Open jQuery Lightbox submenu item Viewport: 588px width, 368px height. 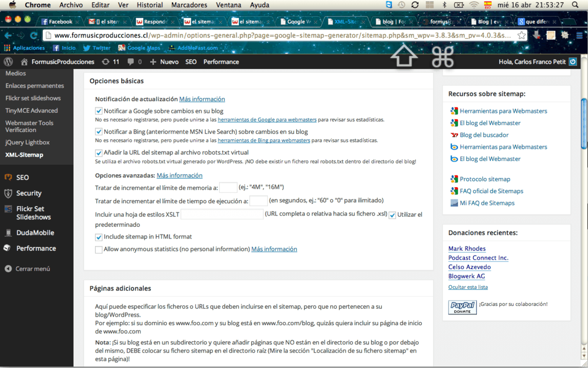(x=27, y=142)
